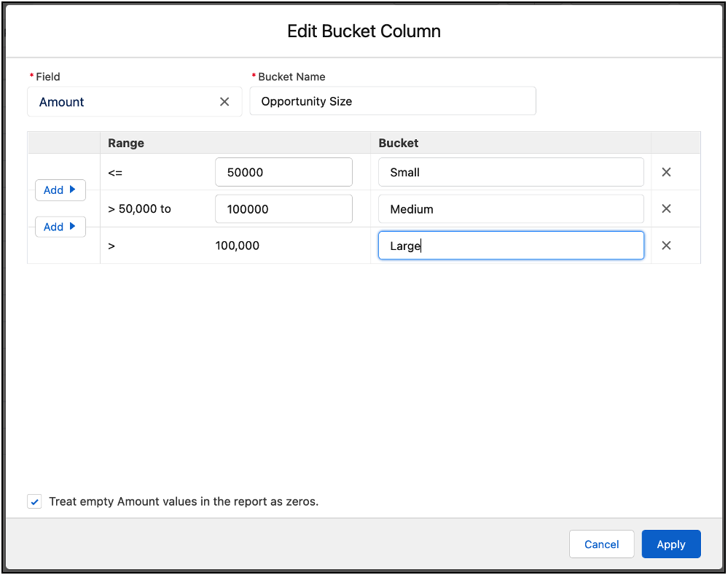The image size is (728, 575).
Task: Clear the Amount field selection
Action: click(x=224, y=101)
